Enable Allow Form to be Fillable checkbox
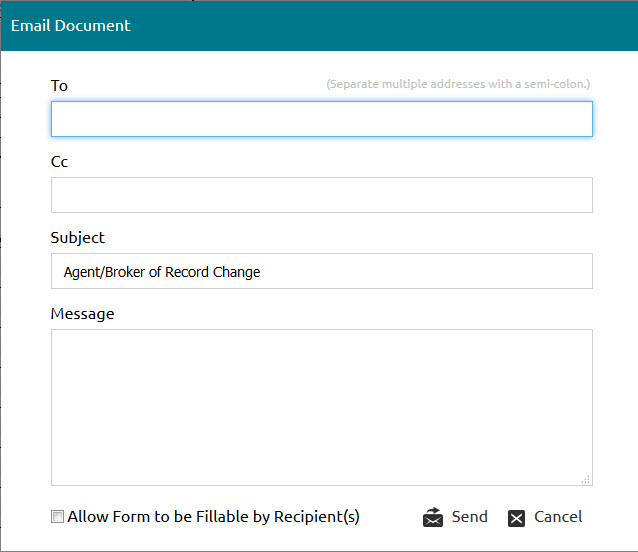Screen dimensions: 638x552 click(x=57, y=517)
